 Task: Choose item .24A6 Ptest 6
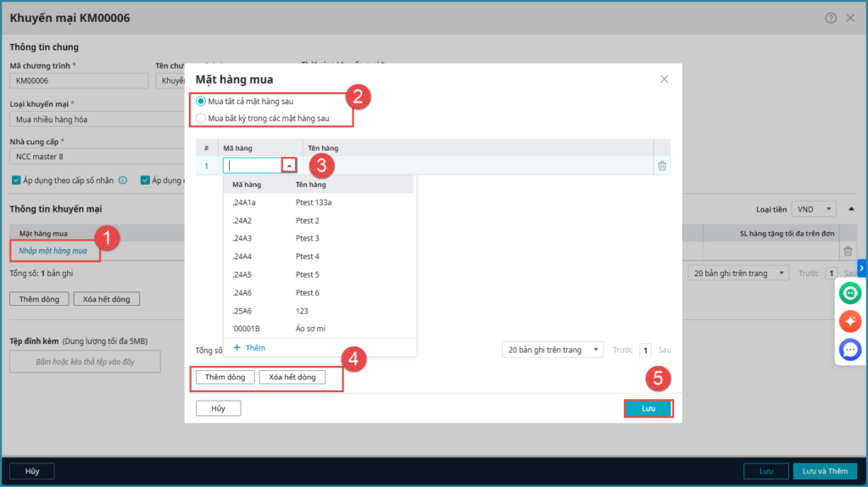[x=320, y=293]
